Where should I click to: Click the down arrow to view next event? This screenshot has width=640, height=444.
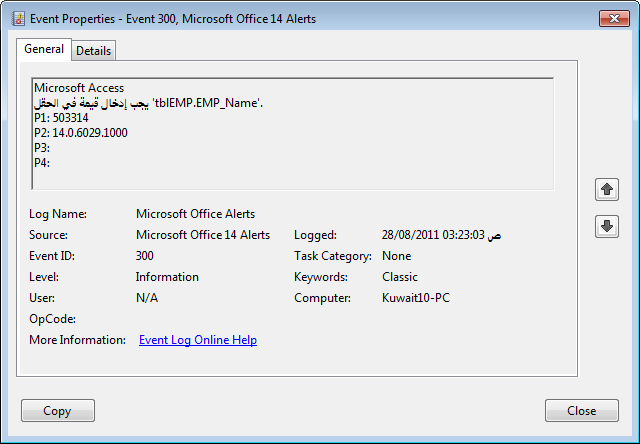point(606,227)
